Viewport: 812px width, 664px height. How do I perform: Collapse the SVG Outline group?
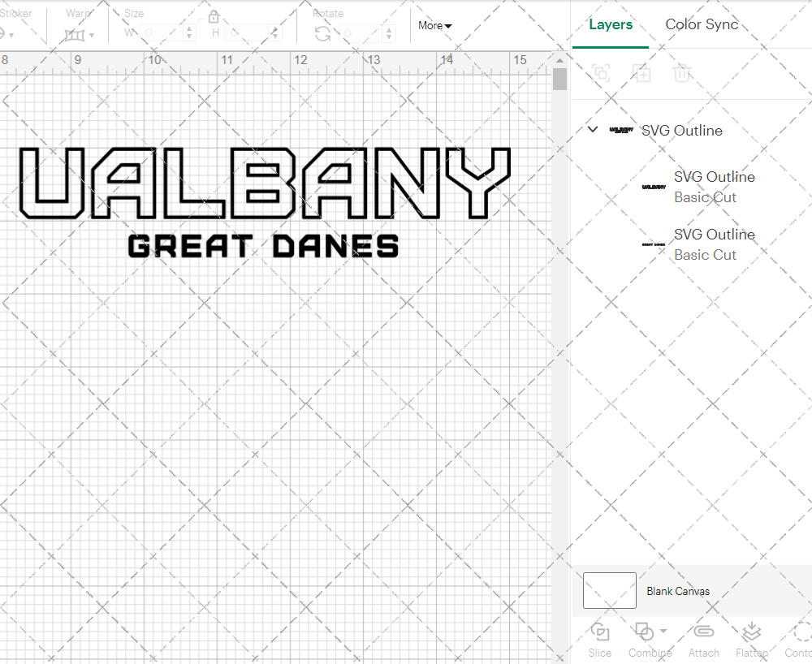[592, 129]
